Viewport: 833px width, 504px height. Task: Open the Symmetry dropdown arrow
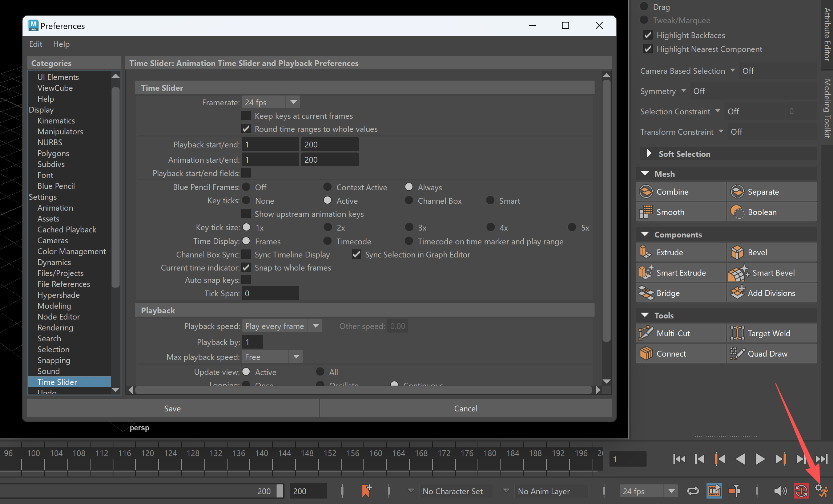pyautogui.click(x=683, y=91)
